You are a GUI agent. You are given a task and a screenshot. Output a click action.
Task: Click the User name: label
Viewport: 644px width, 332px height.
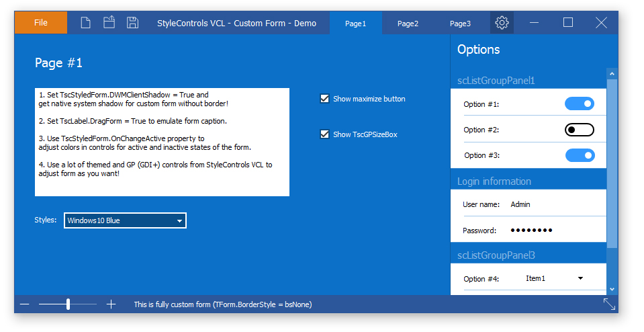point(481,204)
